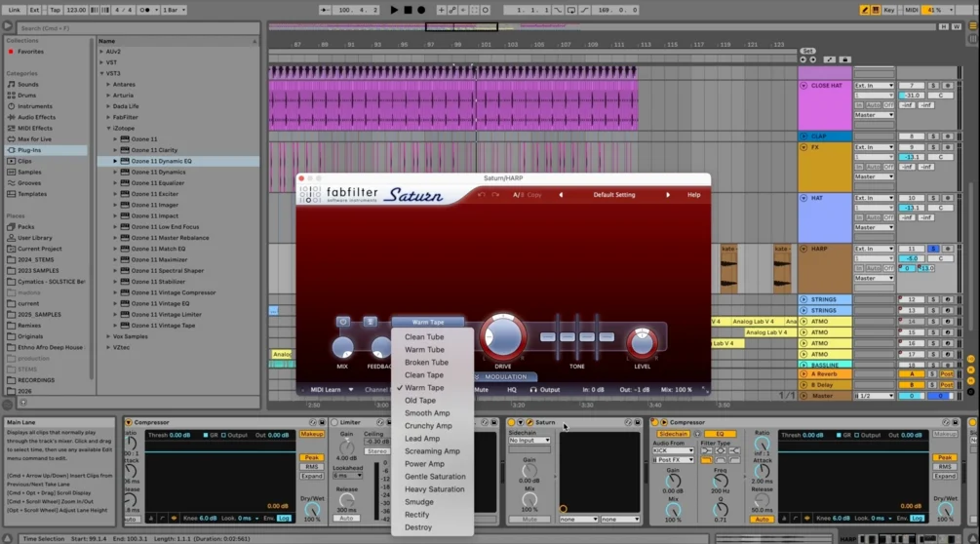This screenshot has height=544, width=980.
Task: Toggle the Key map mode switch
Action: pyautogui.click(x=888, y=10)
